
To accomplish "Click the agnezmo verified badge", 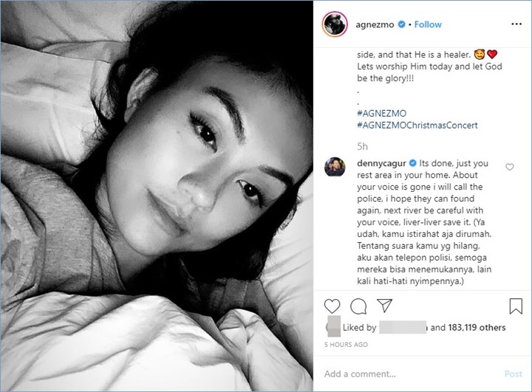I will 401,24.
